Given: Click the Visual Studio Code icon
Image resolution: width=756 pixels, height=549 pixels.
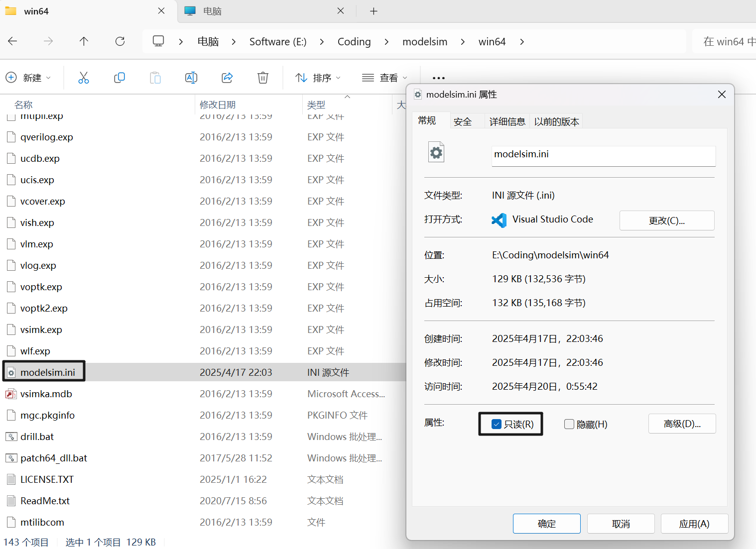Looking at the screenshot, I should pyautogui.click(x=499, y=220).
